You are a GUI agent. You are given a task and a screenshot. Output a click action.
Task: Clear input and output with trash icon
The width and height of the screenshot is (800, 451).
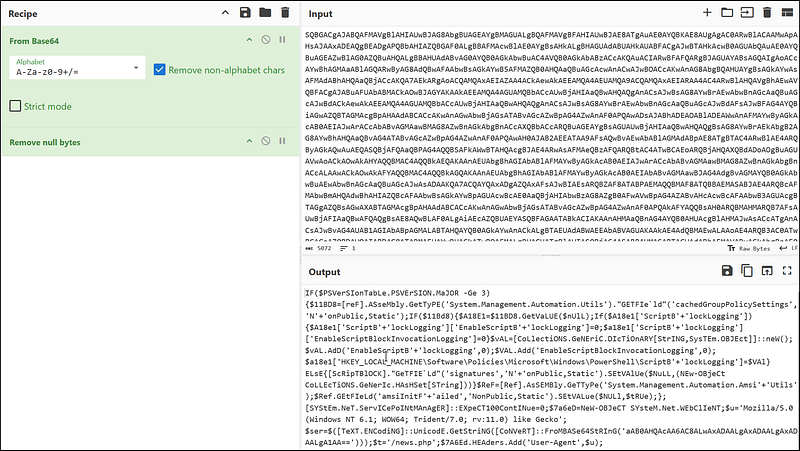765,13
